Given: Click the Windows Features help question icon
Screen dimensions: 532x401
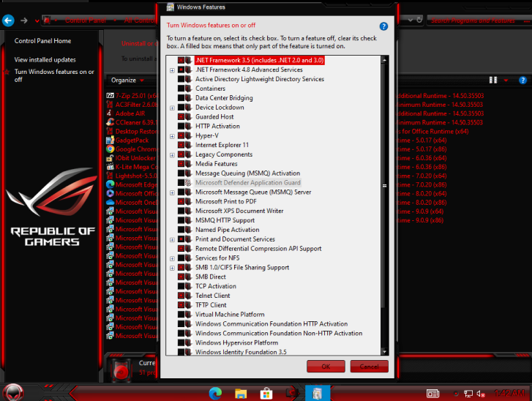Looking at the screenshot, I should (383, 26).
